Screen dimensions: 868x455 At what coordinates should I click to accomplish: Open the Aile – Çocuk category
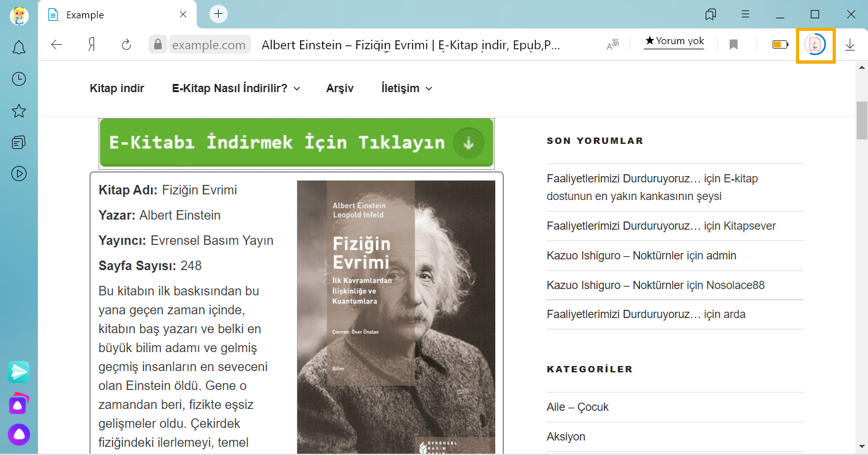pyautogui.click(x=577, y=407)
